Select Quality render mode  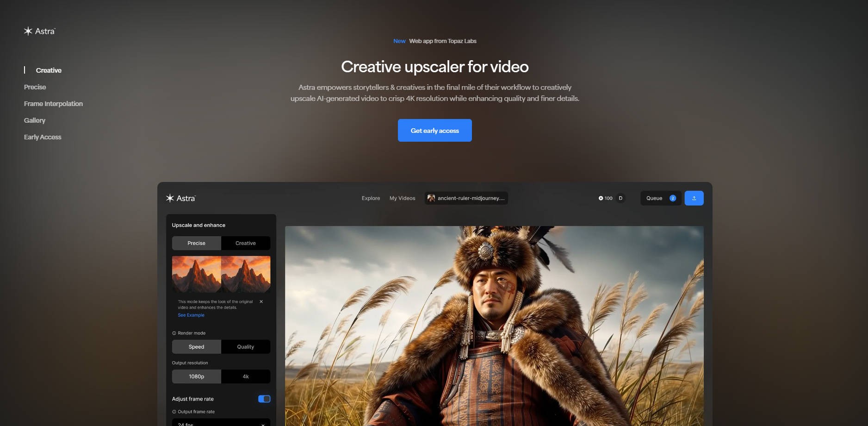pos(245,347)
